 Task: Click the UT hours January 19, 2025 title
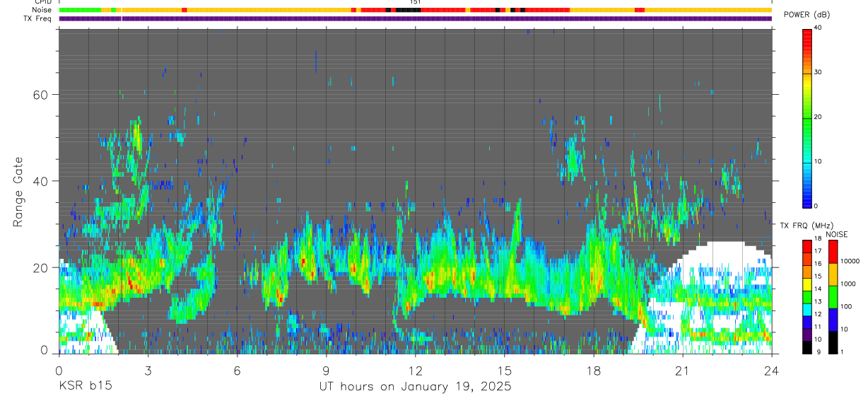tap(415, 387)
